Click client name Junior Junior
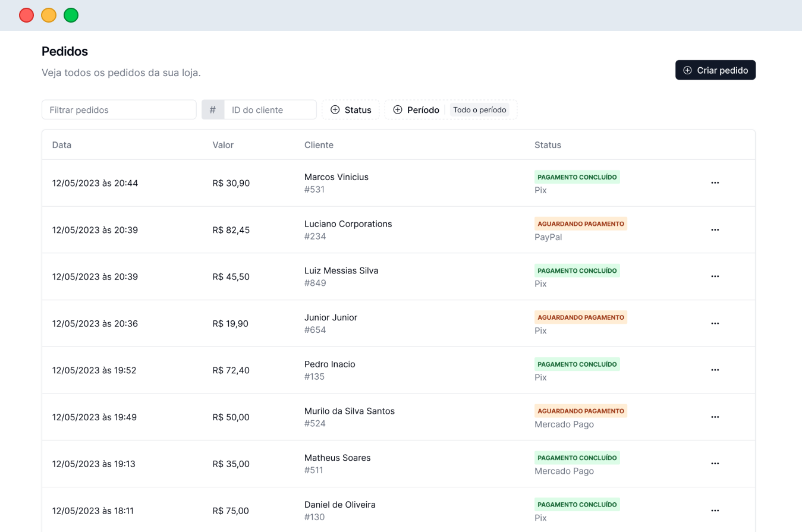This screenshot has width=802, height=532. click(331, 317)
